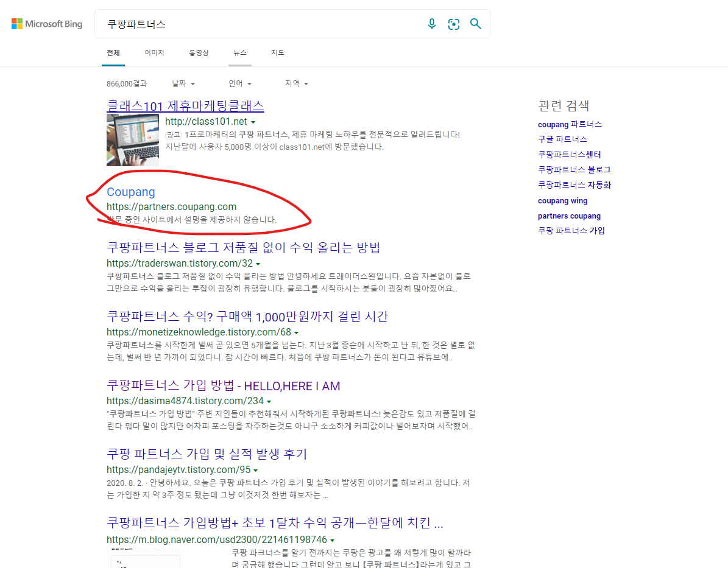Click related search coupang wing

click(x=562, y=200)
